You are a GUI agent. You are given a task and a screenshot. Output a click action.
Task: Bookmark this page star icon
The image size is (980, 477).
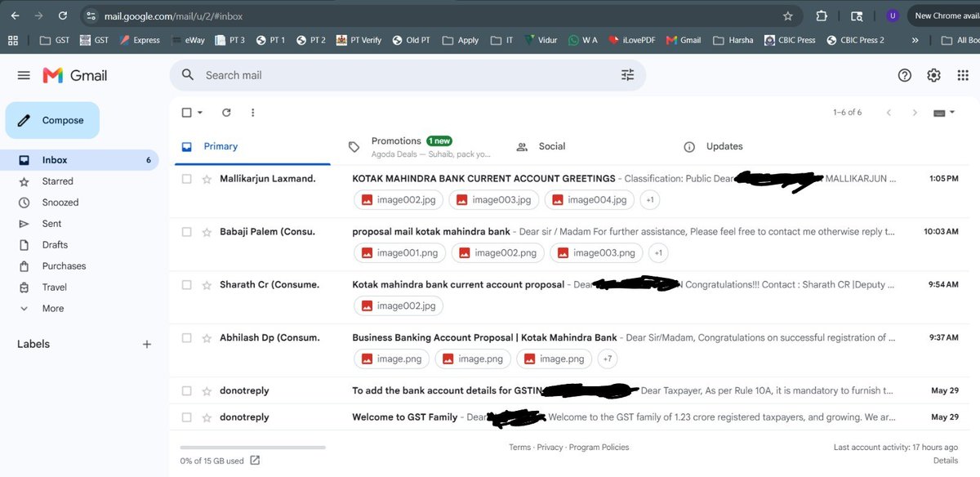[x=787, y=16]
